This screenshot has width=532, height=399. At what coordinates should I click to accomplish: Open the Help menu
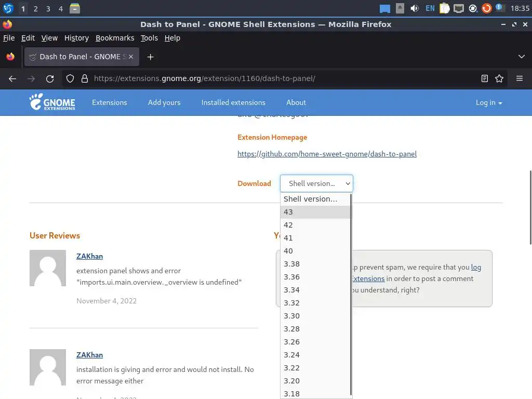(x=172, y=38)
